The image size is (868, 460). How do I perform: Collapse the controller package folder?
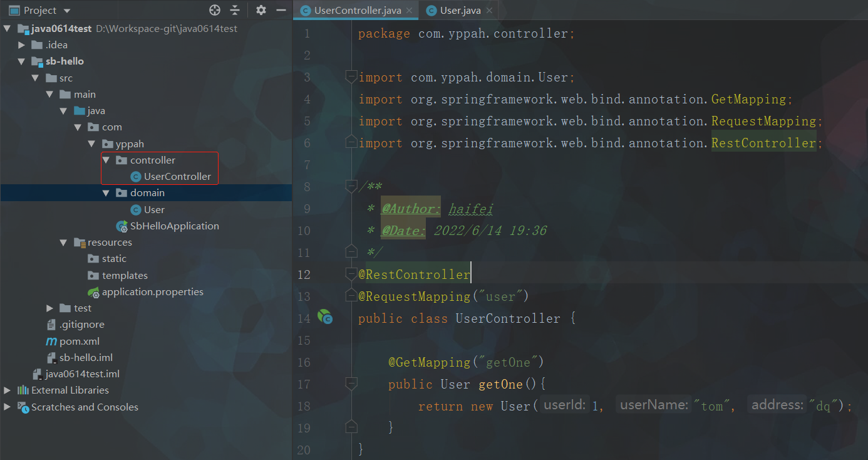click(x=106, y=160)
